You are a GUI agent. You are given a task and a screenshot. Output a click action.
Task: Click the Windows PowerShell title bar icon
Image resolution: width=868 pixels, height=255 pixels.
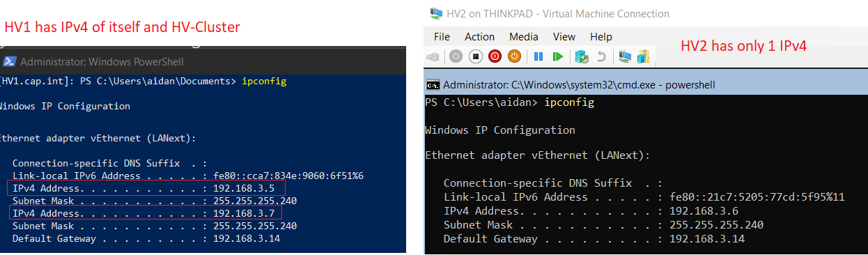[9, 61]
